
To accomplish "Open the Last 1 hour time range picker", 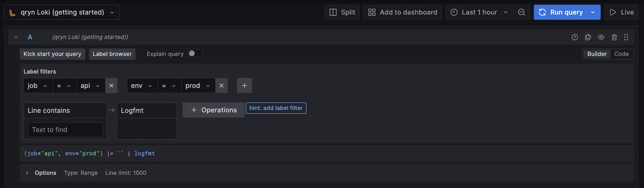I will click(x=479, y=12).
